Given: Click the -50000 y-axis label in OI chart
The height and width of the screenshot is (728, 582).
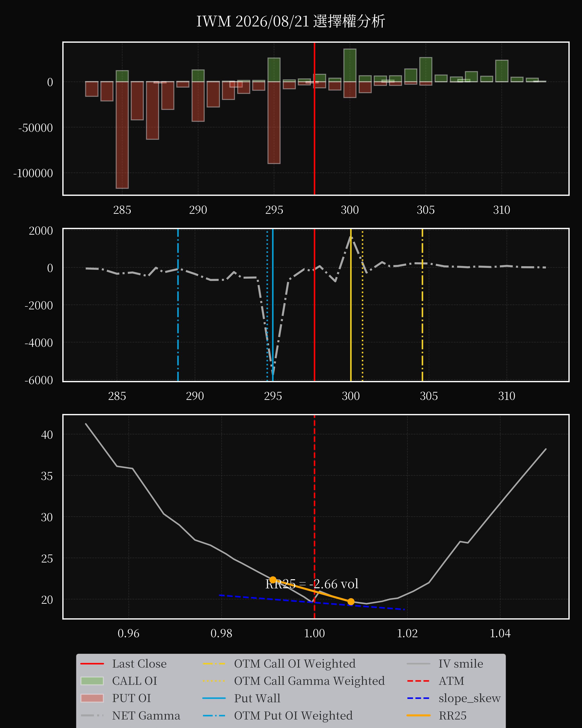Looking at the screenshot, I should click(x=35, y=128).
